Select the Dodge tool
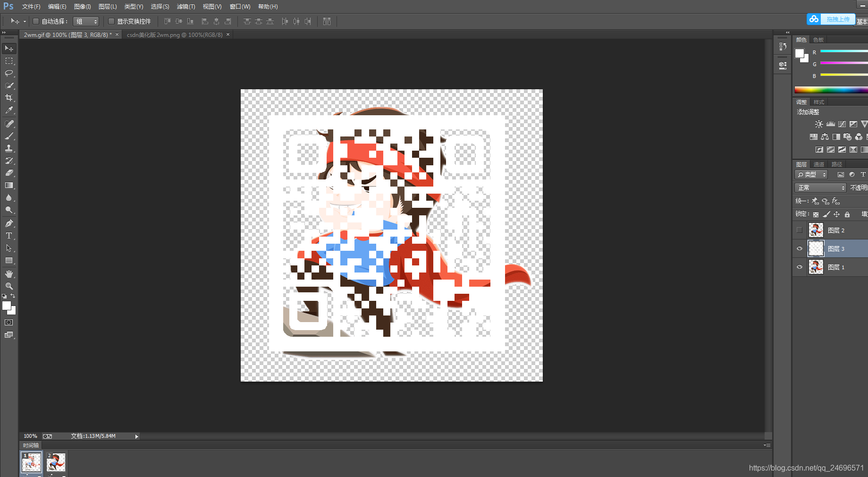 (9, 210)
